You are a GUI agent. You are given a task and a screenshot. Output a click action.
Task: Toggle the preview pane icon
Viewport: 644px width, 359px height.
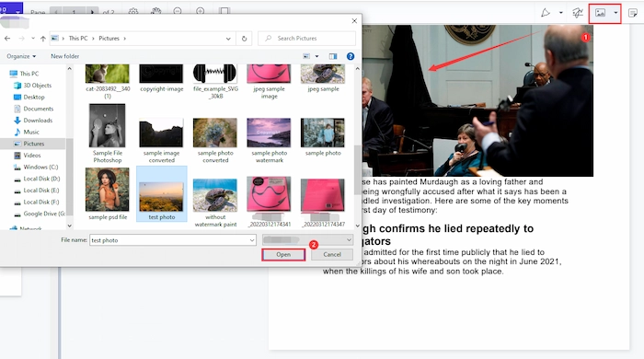click(333, 56)
